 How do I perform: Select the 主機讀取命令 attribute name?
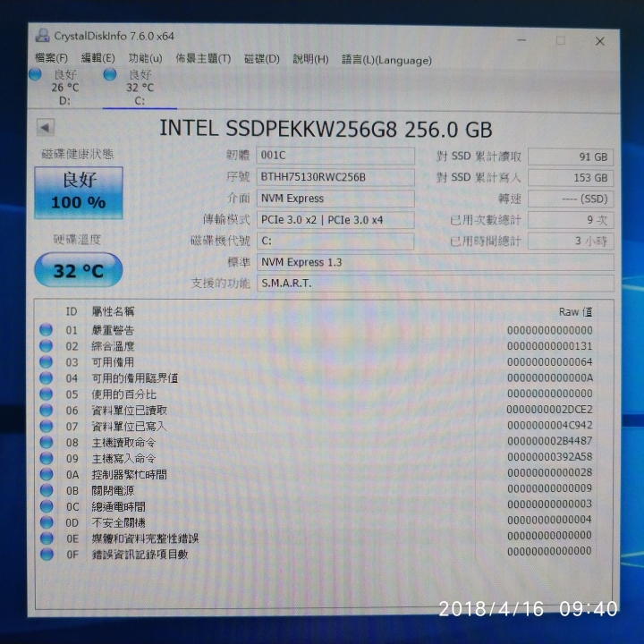pyautogui.click(x=124, y=443)
